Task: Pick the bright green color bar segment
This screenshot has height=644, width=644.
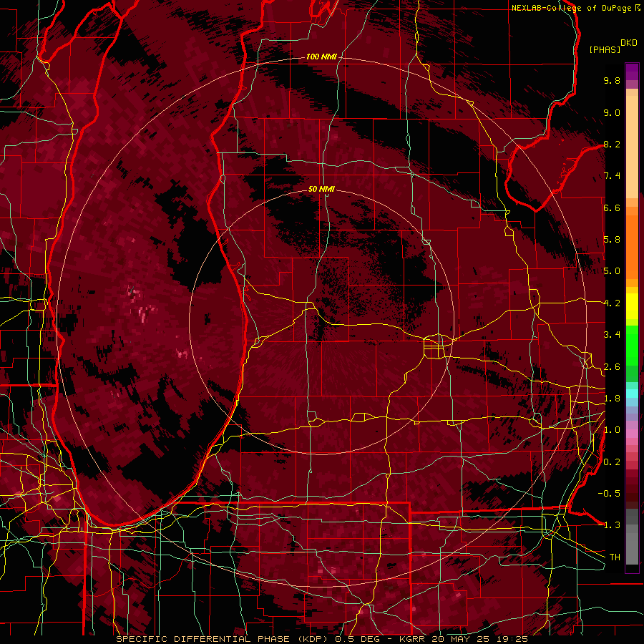Action: (x=632, y=347)
